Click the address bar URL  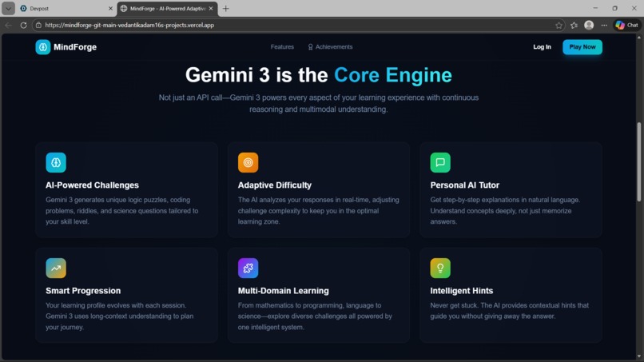click(x=129, y=25)
